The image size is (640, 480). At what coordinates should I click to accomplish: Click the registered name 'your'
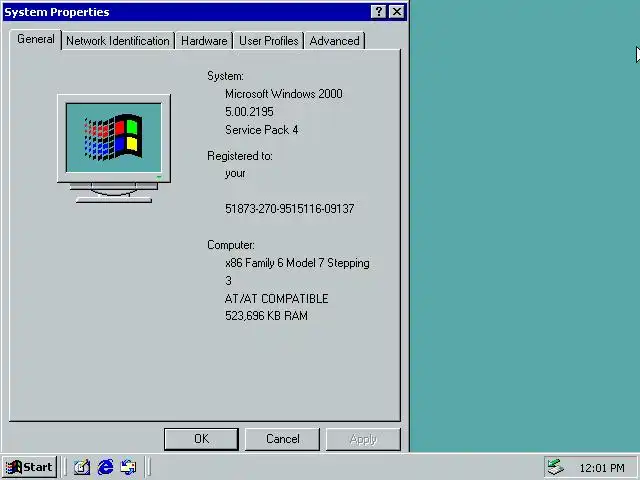[235, 174]
